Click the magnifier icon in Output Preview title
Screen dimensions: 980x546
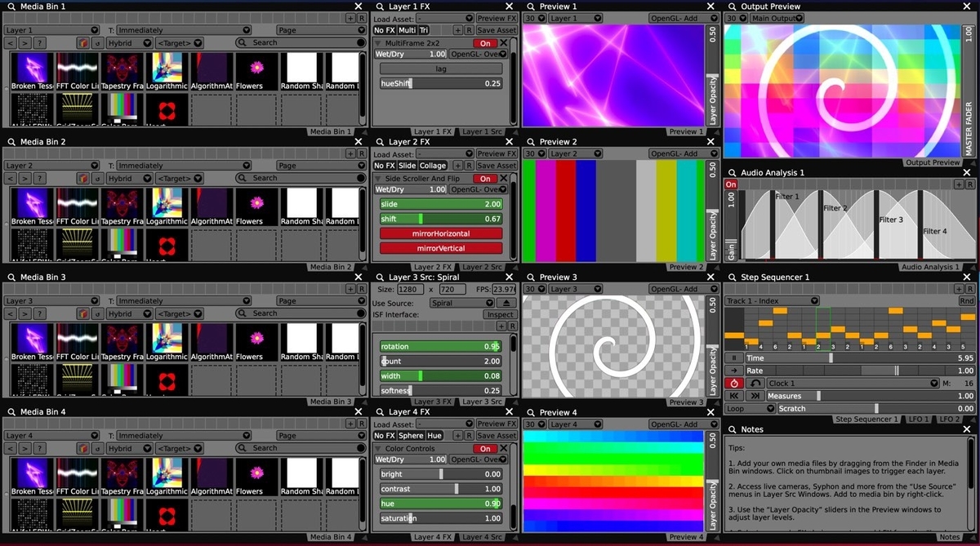click(x=731, y=6)
